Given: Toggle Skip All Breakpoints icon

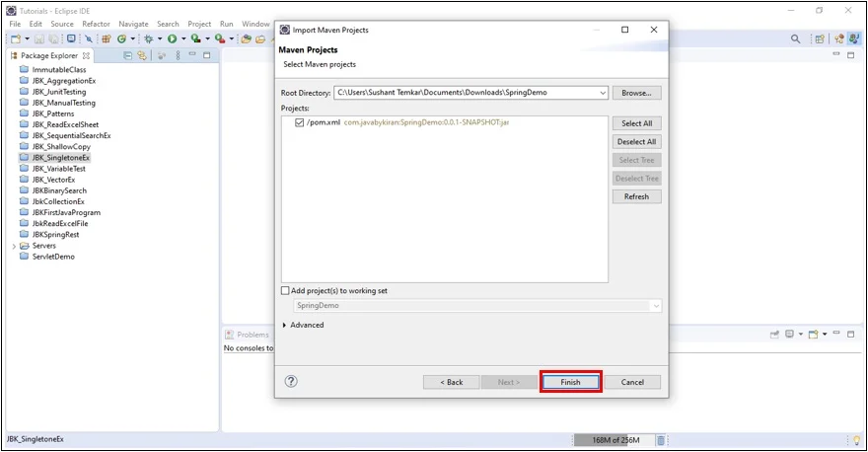Looking at the screenshot, I should (89, 38).
